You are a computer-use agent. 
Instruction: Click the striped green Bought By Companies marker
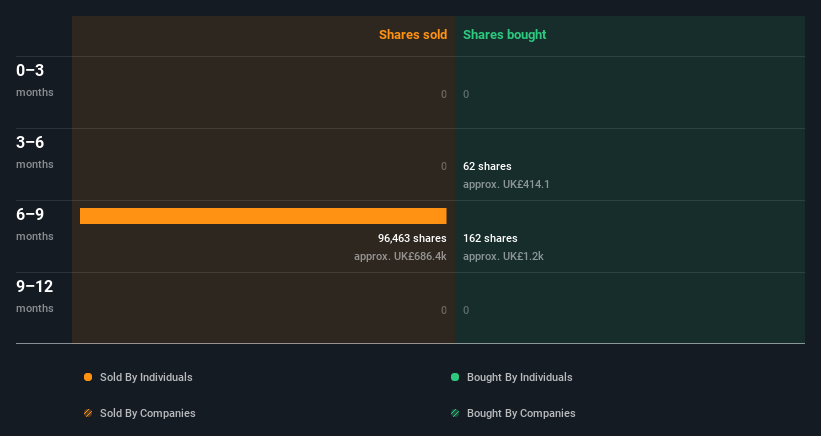tap(455, 413)
